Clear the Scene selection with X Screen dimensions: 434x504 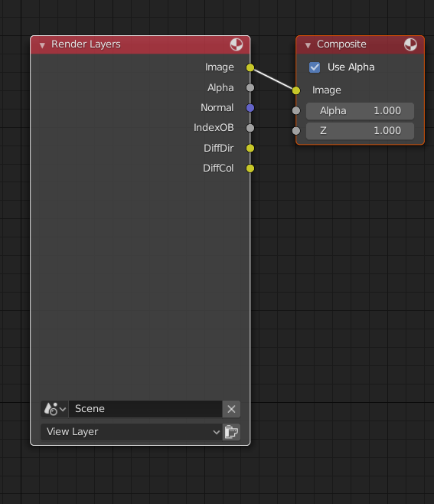[x=231, y=409]
